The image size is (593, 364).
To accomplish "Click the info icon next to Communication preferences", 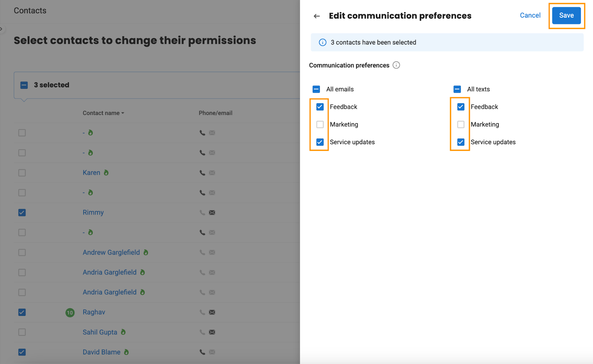I will pyautogui.click(x=396, y=65).
